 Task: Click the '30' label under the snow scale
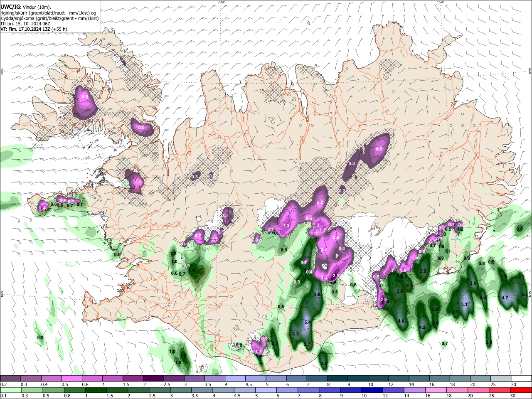click(x=513, y=384)
